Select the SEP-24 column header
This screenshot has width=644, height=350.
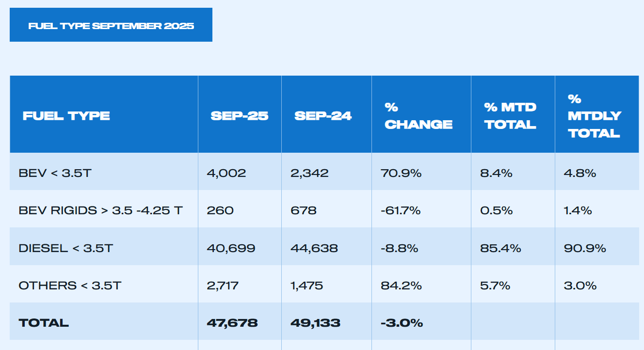pyautogui.click(x=323, y=116)
